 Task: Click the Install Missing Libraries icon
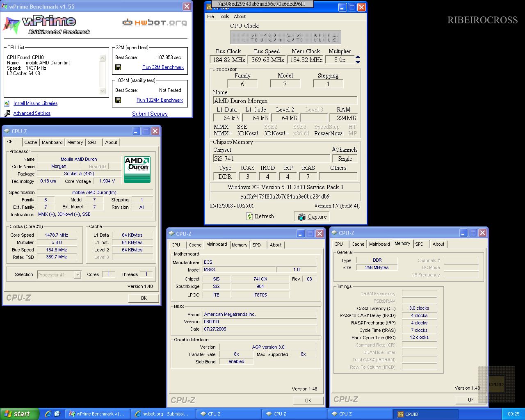pyautogui.click(x=7, y=103)
